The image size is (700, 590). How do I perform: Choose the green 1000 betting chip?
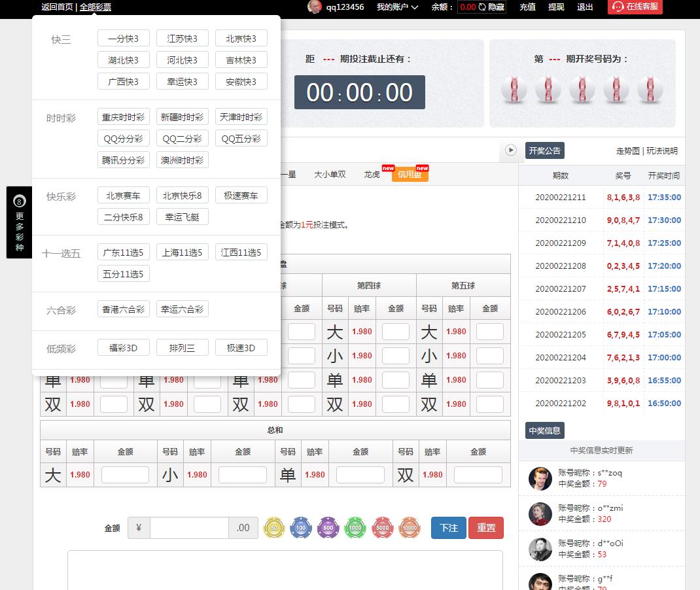pos(355,528)
